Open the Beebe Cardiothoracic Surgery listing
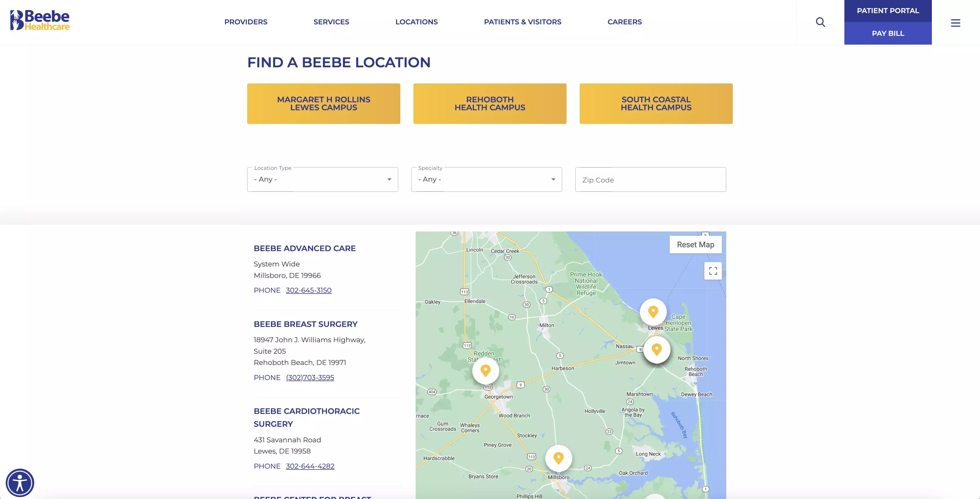980x499 pixels. point(306,417)
